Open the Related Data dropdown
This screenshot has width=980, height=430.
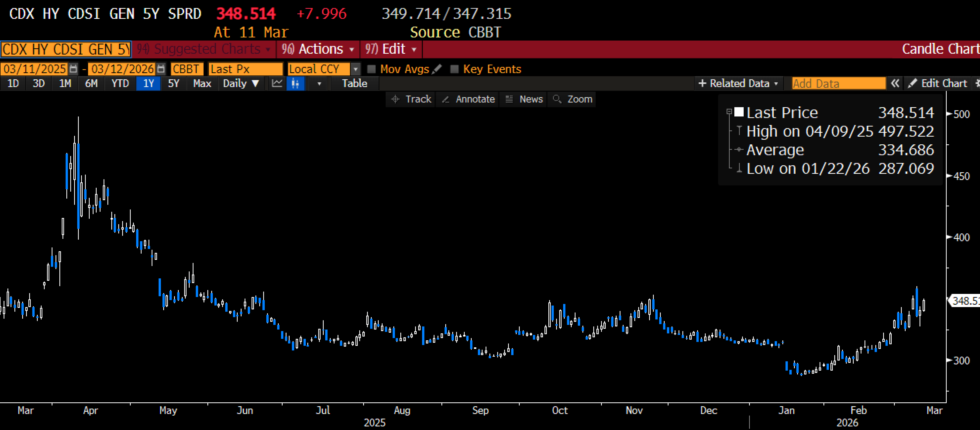pyautogui.click(x=738, y=83)
